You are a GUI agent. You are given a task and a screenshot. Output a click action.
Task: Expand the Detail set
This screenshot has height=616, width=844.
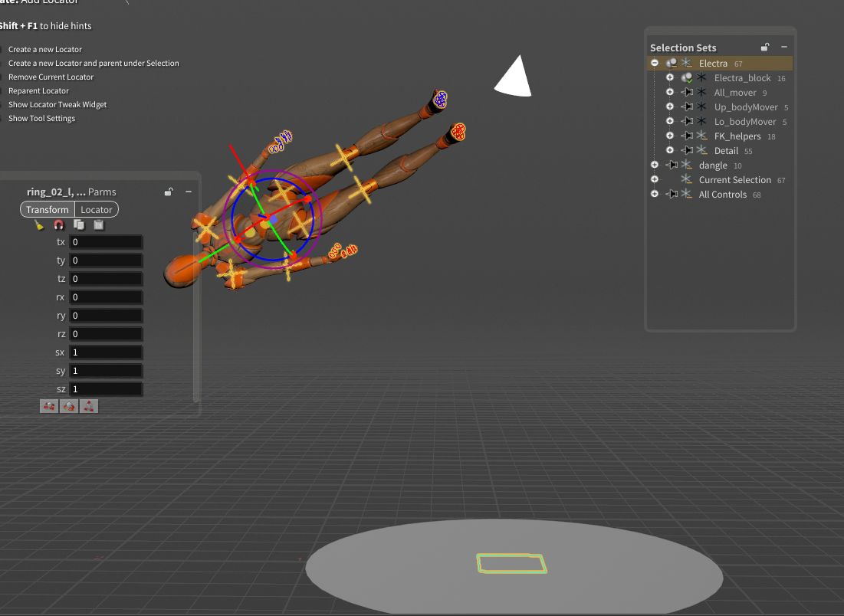pos(670,150)
